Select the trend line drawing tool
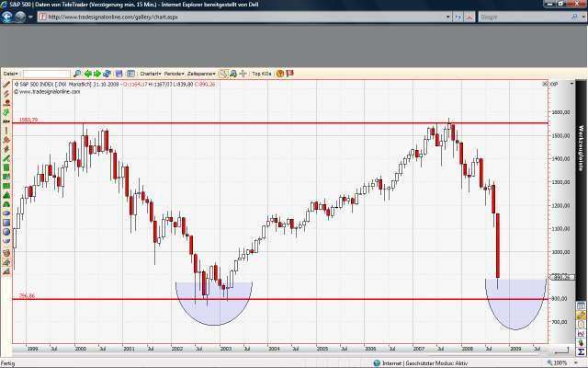 click(6, 85)
